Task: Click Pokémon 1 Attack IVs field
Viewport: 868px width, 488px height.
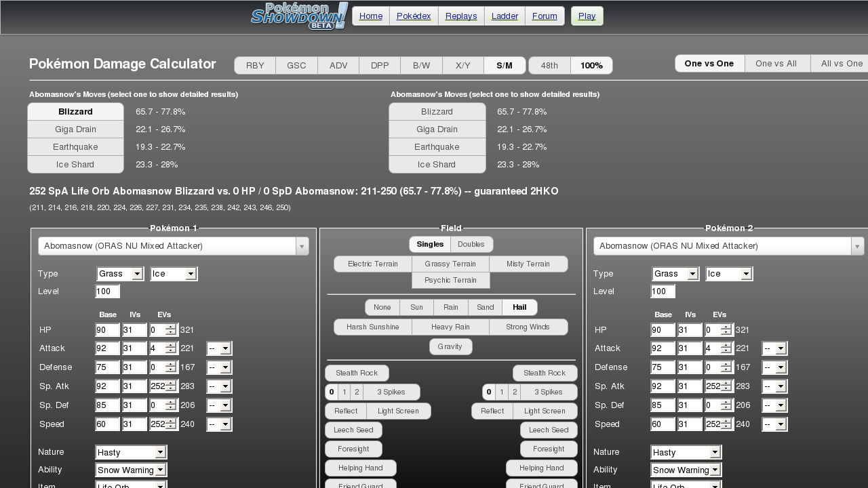Action: point(135,348)
